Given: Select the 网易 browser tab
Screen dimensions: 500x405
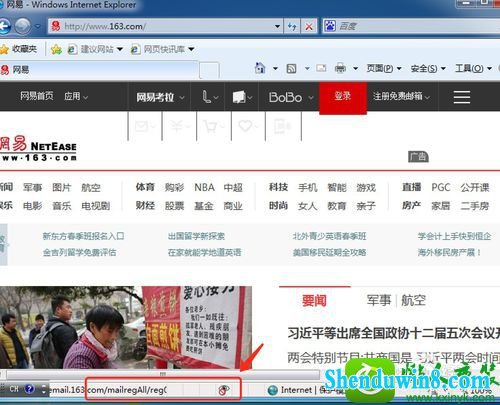Looking at the screenshot, I should click(99, 70).
